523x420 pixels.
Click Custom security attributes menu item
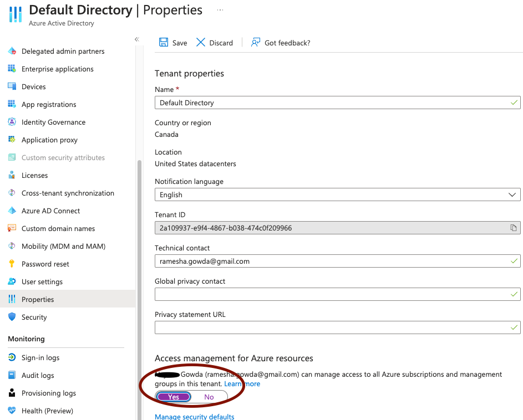(x=63, y=157)
